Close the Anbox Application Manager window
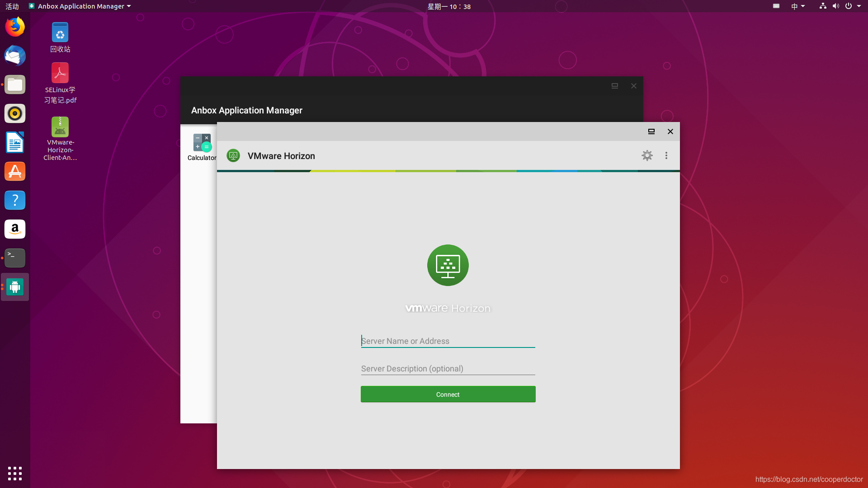868x488 pixels. [633, 86]
